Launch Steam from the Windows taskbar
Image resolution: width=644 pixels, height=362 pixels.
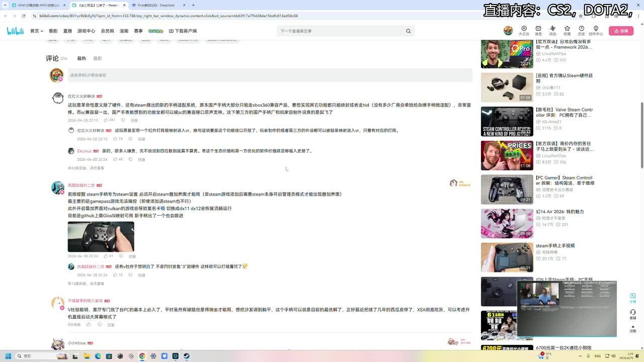[x=186, y=356]
